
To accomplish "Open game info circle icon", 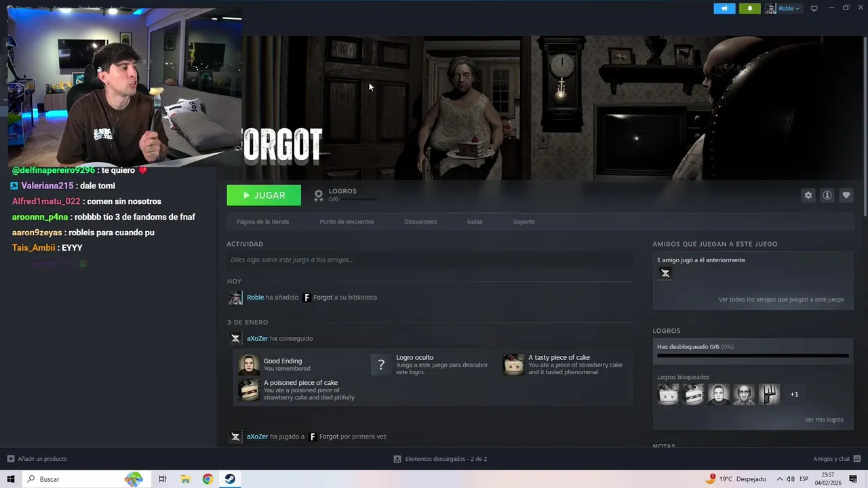I will [827, 195].
